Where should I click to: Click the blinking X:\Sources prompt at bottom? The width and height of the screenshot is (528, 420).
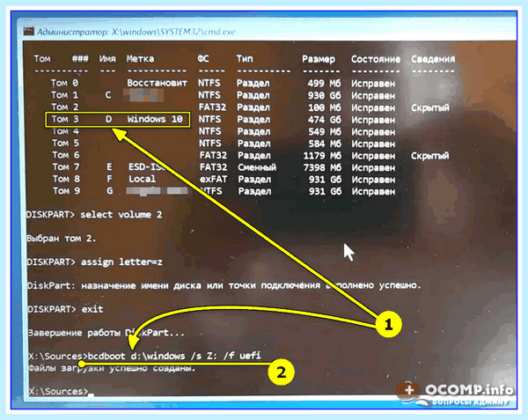[61, 392]
